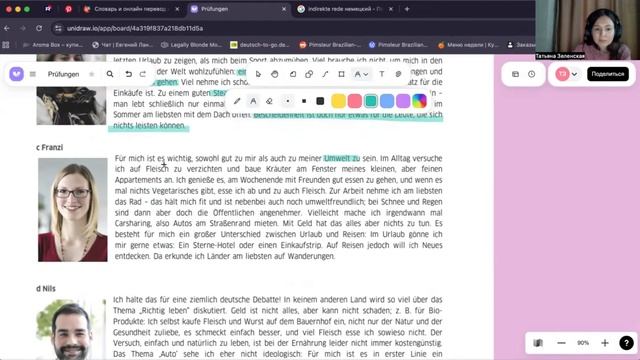The height and width of the screenshot is (360, 640).
Task: Open board search with magnifier icon
Action: tap(110, 74)
